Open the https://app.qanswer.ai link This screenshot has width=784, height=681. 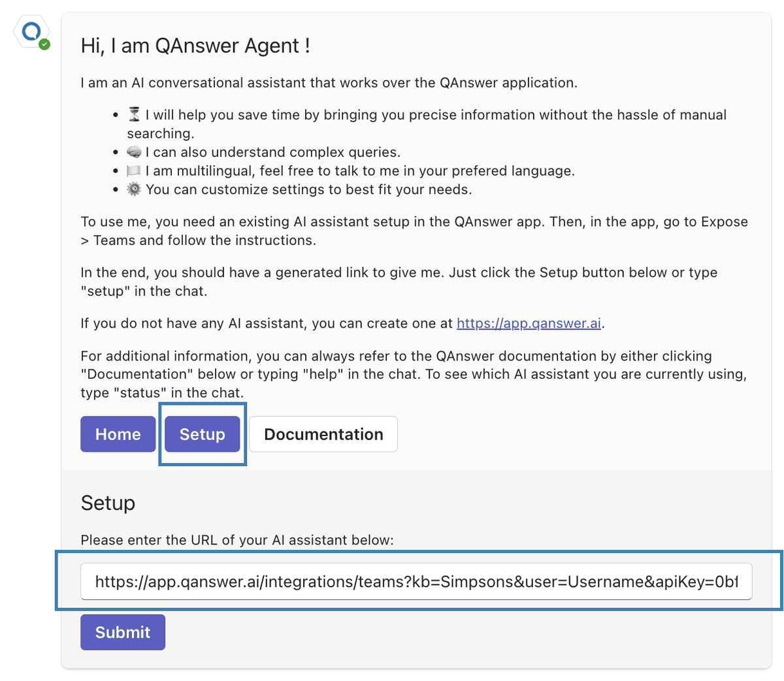point(529,323)
